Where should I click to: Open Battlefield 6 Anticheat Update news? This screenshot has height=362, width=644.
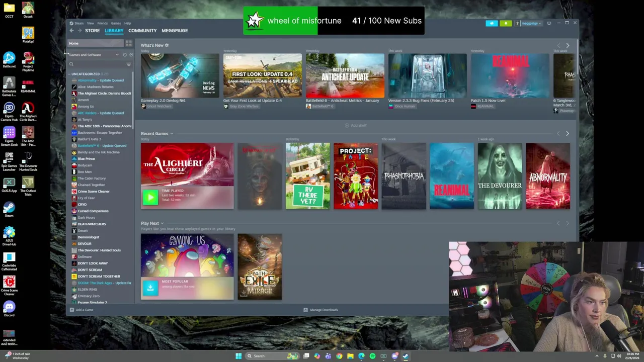(345, 75)
